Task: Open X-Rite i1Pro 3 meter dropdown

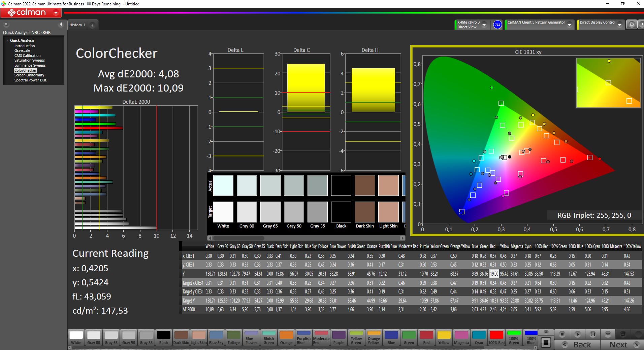Action: [484, 25]
